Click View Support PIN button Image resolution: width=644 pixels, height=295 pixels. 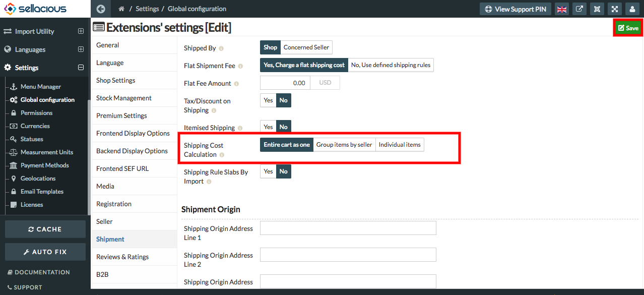[516, 9]
